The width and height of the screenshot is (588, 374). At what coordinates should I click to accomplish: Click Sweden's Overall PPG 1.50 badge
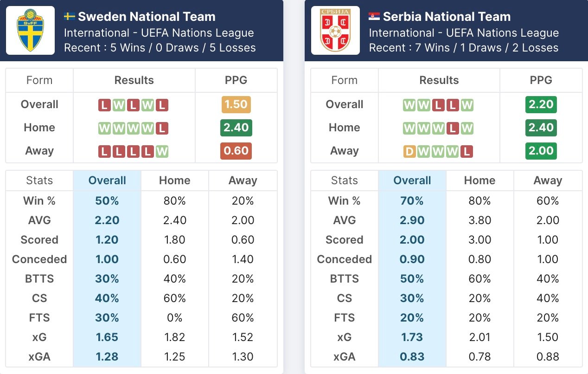236,105
